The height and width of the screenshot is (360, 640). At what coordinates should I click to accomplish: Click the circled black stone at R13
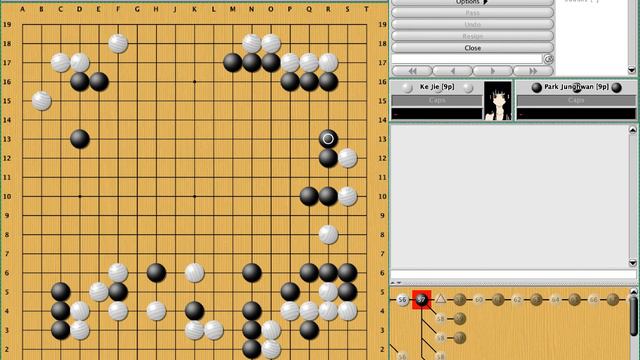[328, 139]
